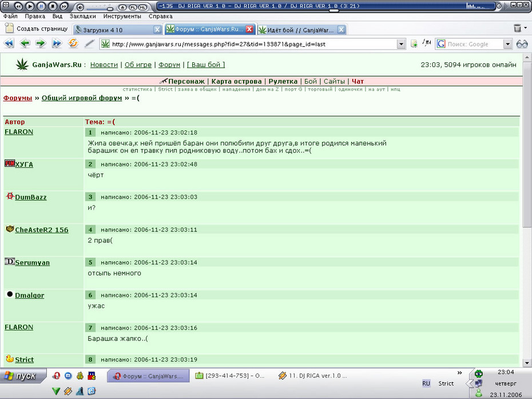Viewport: 532px width, 399px height.
Task: Open the Правка menu
Action: click(x=35, y=16)
